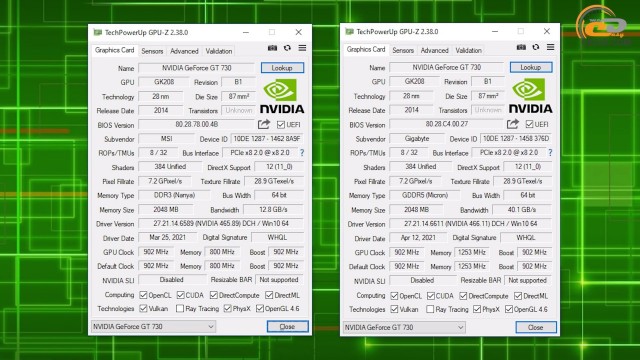
Task: Take screenshot with camera icon in right GPU-Z window
Action: [521, 47]
